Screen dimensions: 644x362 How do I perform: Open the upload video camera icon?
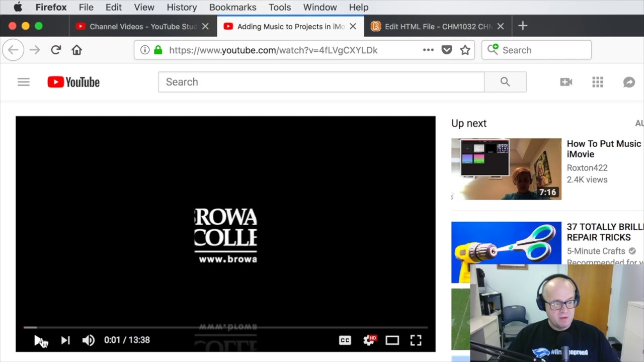click(566, 82)
